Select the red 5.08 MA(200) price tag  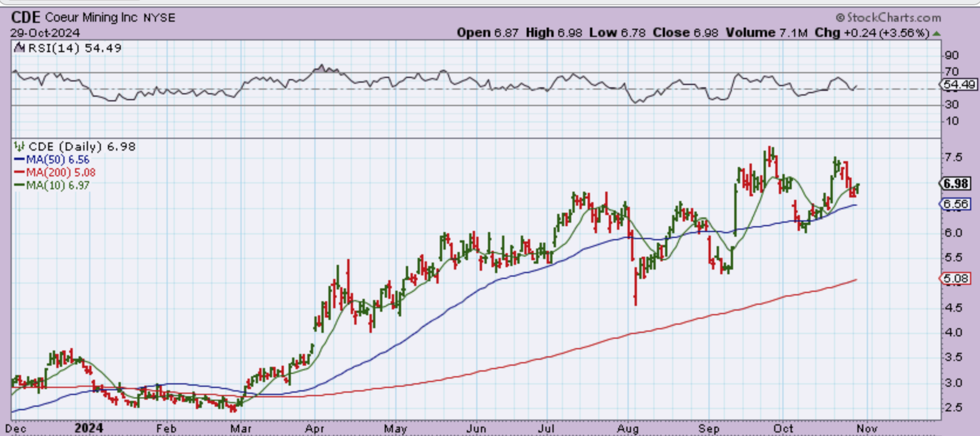coord(955,278)
